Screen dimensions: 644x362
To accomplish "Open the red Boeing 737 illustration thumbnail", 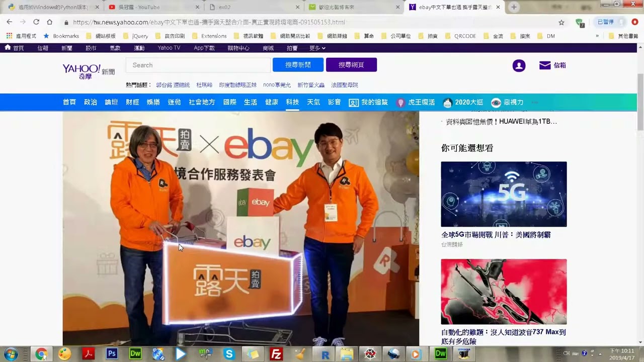I will [504, 292].
